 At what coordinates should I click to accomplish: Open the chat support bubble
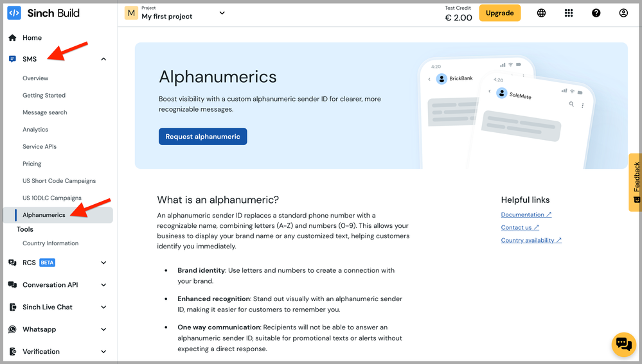click(x=623, y=344)
